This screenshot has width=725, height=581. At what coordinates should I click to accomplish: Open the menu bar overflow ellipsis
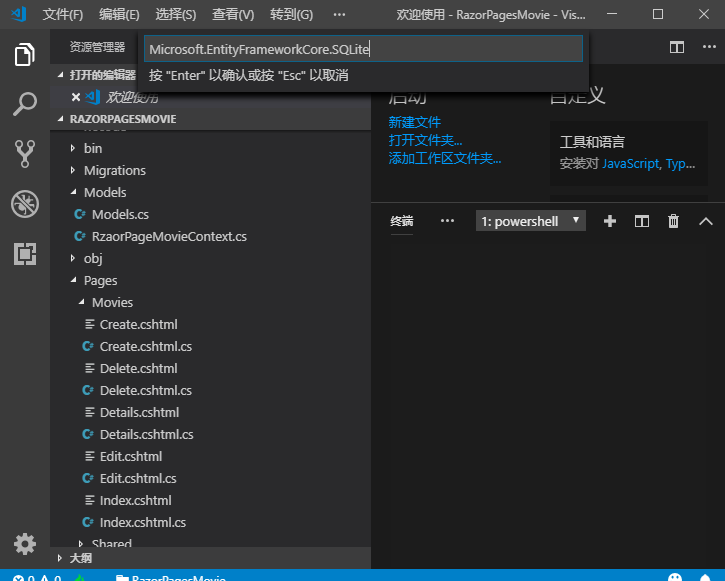tap(339, 15)
